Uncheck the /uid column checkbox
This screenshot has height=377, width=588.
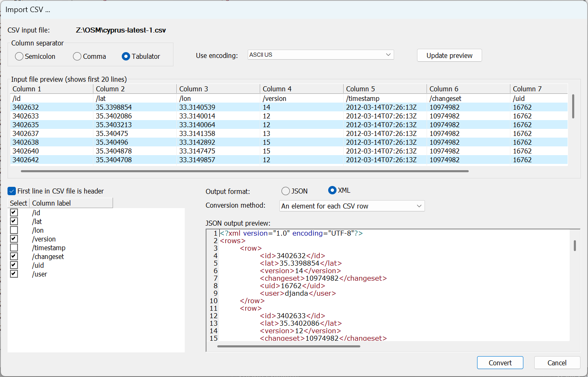point(14,265)
